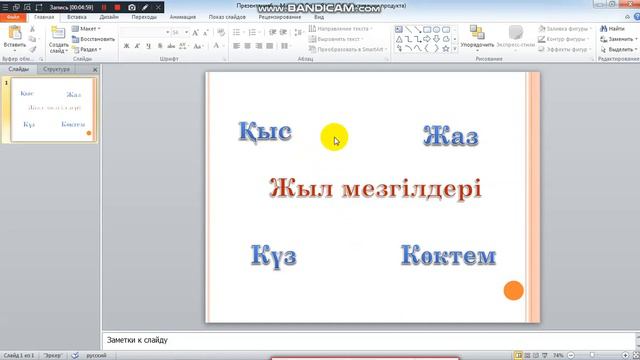Select the down block arrow shape

[x=436, y=39]
